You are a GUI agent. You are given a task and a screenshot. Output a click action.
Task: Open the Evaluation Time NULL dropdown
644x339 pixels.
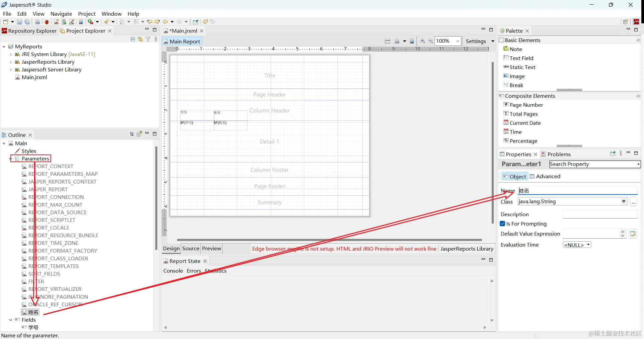point(577,245)
